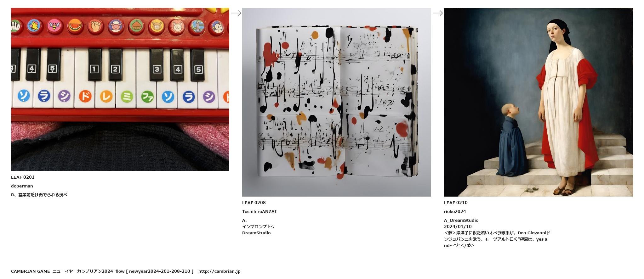Click the watermelon button on toy keyboard

pos(75,25)
